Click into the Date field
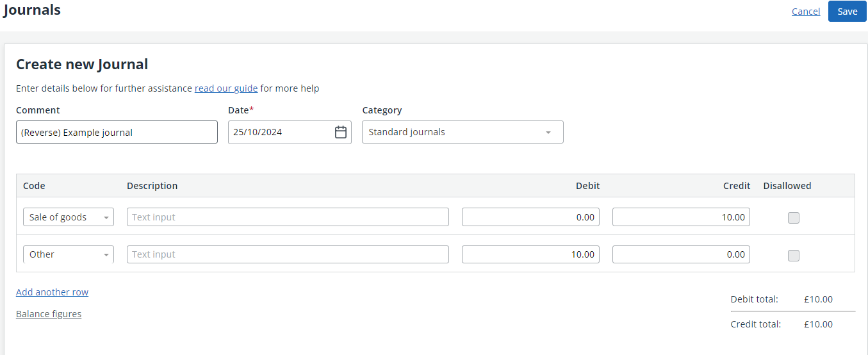Viewport: 868px width, 355px height. (x=282, y=132)
